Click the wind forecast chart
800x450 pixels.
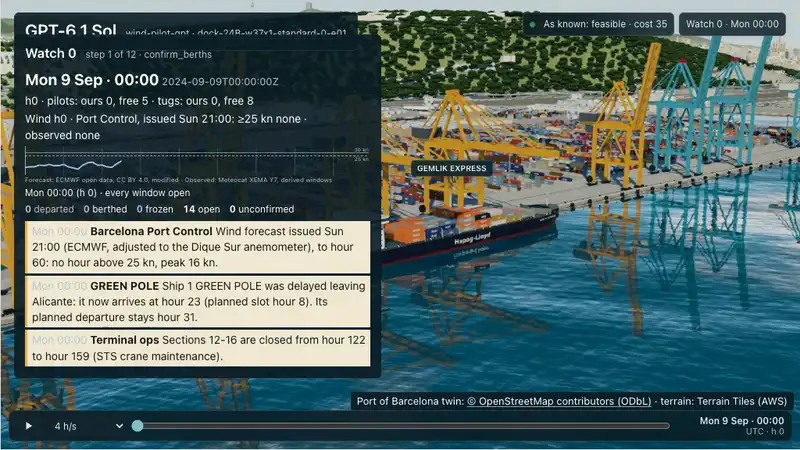point(197,161)
